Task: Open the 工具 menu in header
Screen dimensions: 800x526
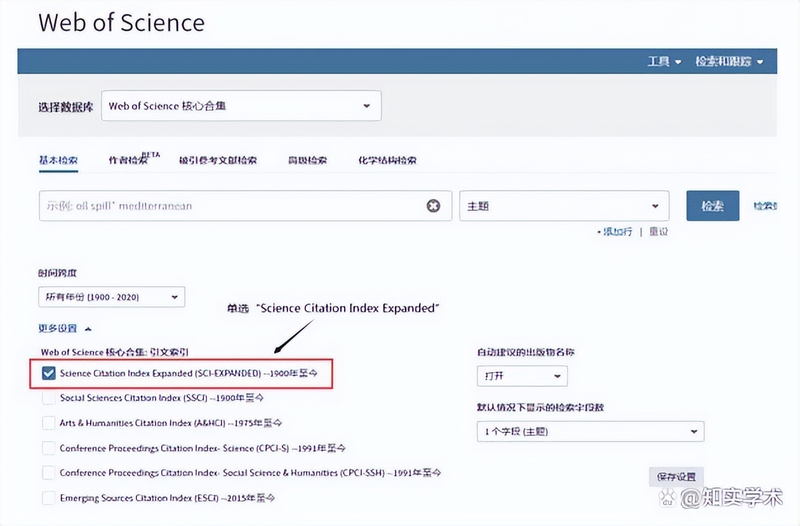Action: (x=664, y=62)
